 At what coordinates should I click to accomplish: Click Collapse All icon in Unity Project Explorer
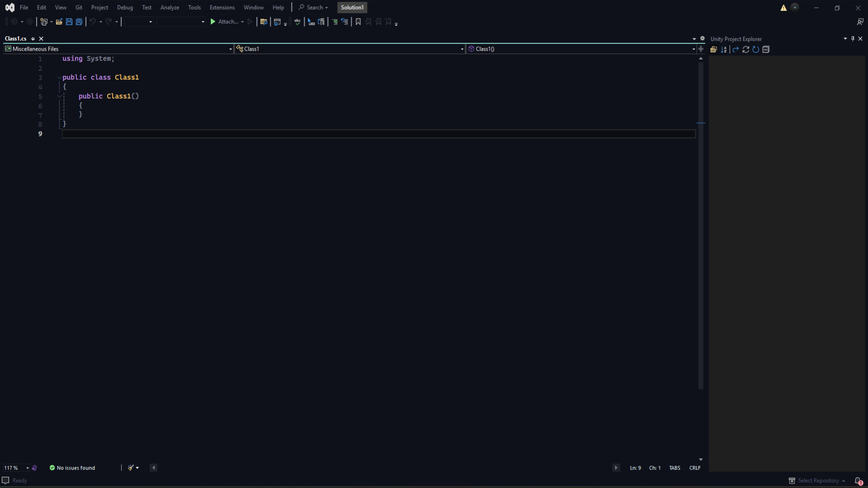[x=766, y=50]
